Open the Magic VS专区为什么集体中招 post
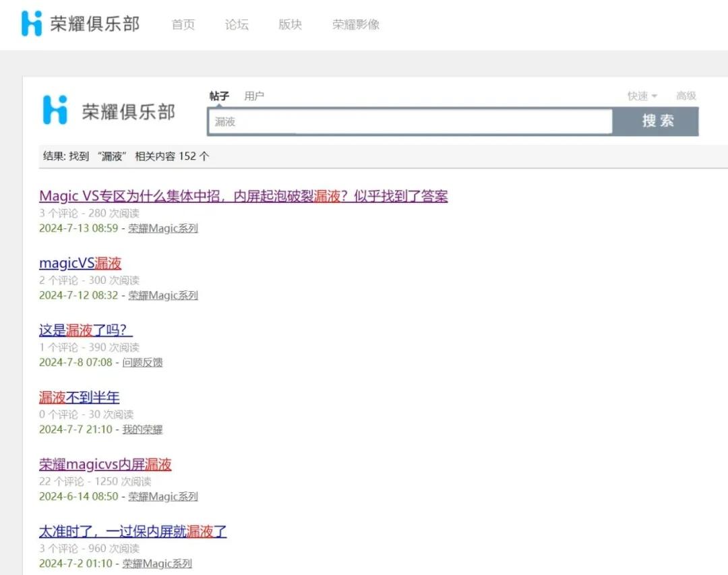The height and width of the screenshot is (575, 728). [243, 196]
